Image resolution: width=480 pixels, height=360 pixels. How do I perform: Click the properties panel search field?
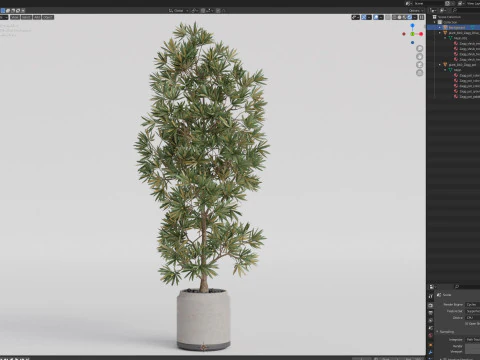coord(467,287)
